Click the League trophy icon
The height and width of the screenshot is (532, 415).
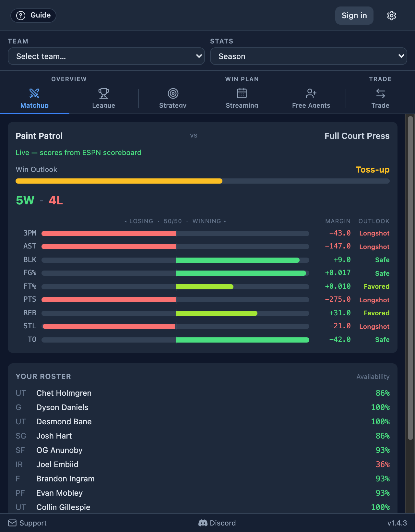[104, 93]
